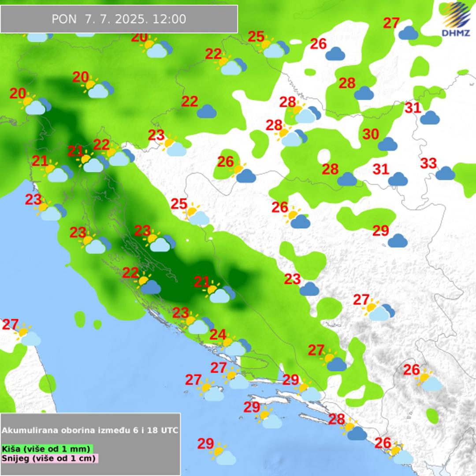
Task: Click the DHMZ logo
Action: coord(456,19)
